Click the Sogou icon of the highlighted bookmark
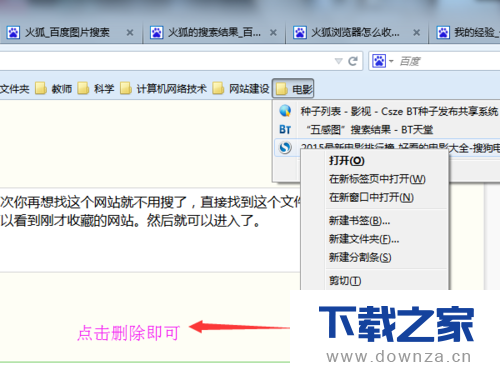The height and width of the screenshot is (375, 500). (285, 147)
